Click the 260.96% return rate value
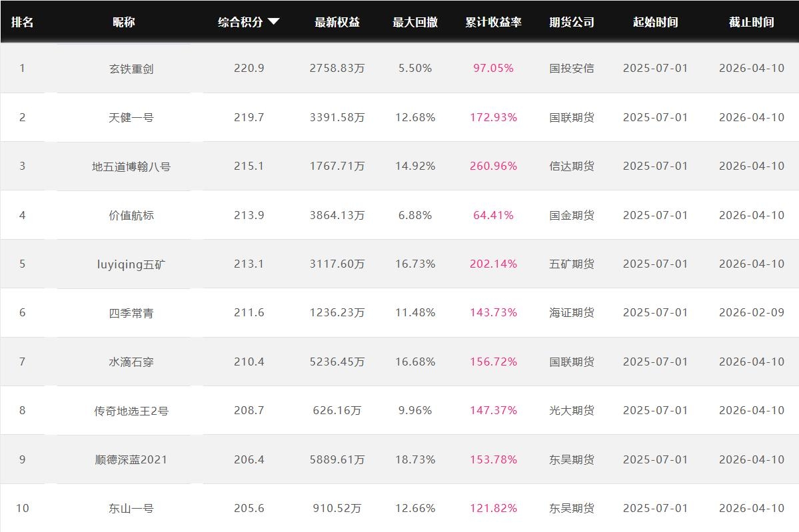The height and width of the screenshot is (532, 799). (493, 166)
